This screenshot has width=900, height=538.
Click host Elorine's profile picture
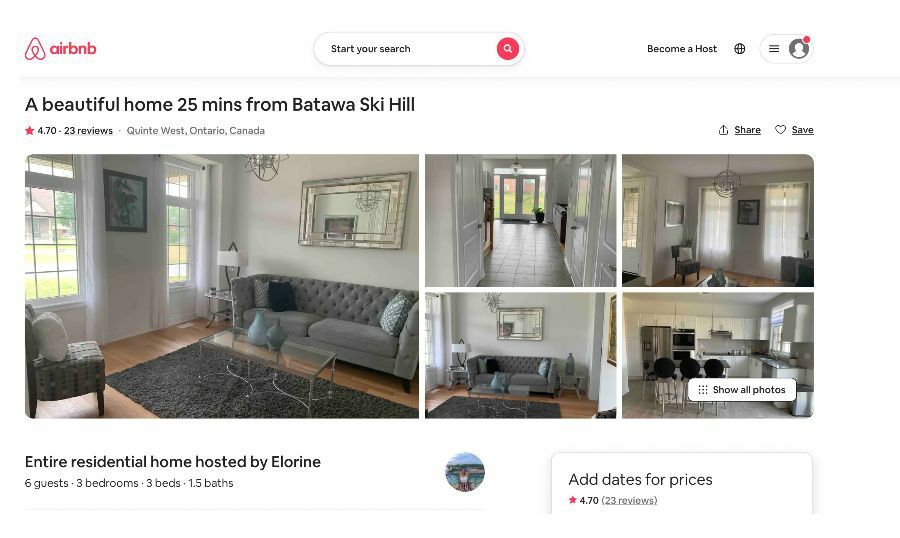[465, 472]
